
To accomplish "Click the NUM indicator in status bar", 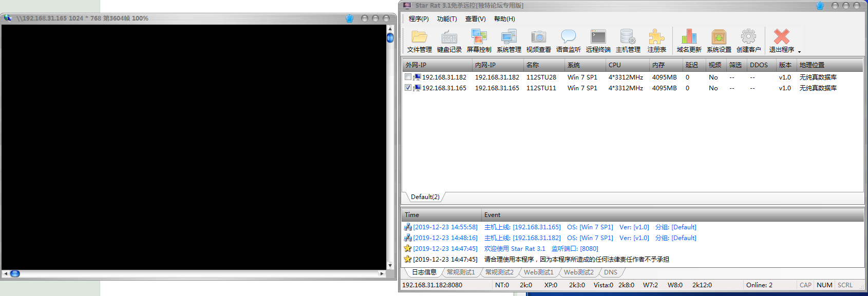I will [824, 285].
